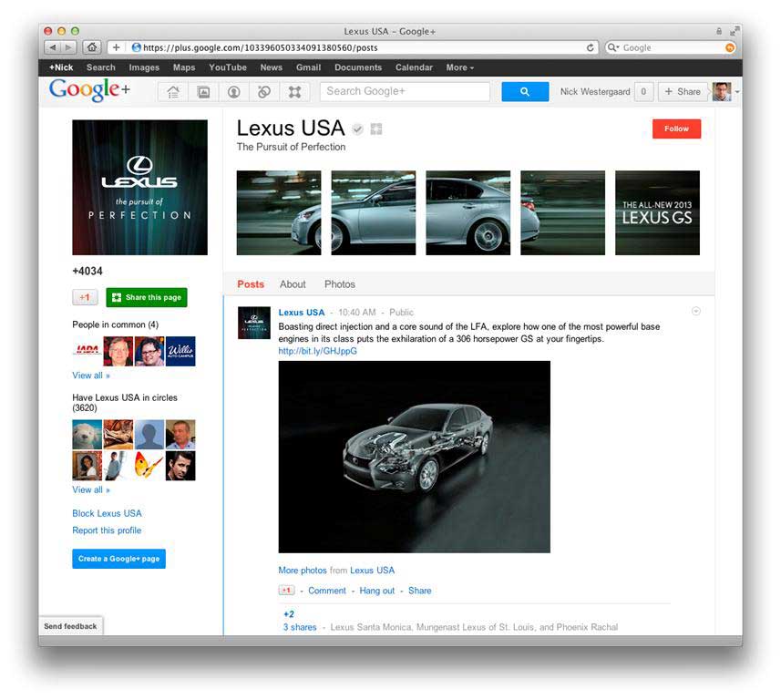Open News in the Google bar

[271, 67]
